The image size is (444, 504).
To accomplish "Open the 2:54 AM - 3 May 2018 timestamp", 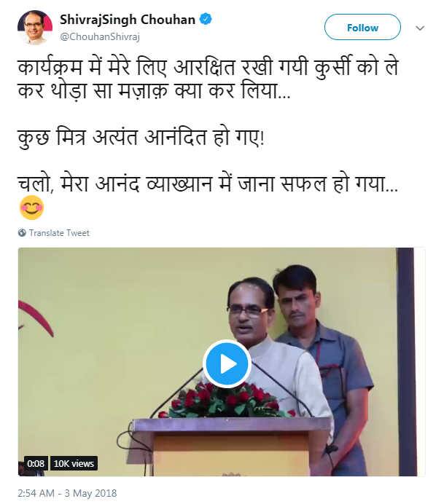I will pyautogui.click(x=67, y=493).
